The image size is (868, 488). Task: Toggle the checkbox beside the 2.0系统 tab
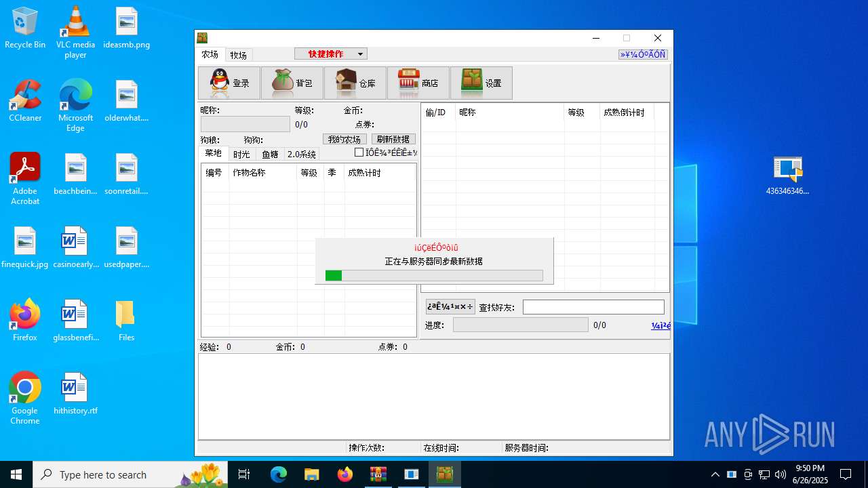click(x=359, y=152)
